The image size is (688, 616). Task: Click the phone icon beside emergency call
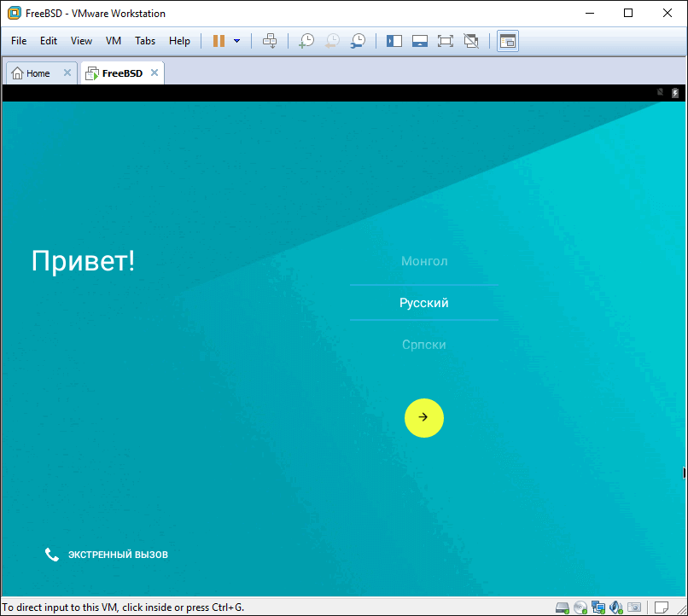coord(52,555)
